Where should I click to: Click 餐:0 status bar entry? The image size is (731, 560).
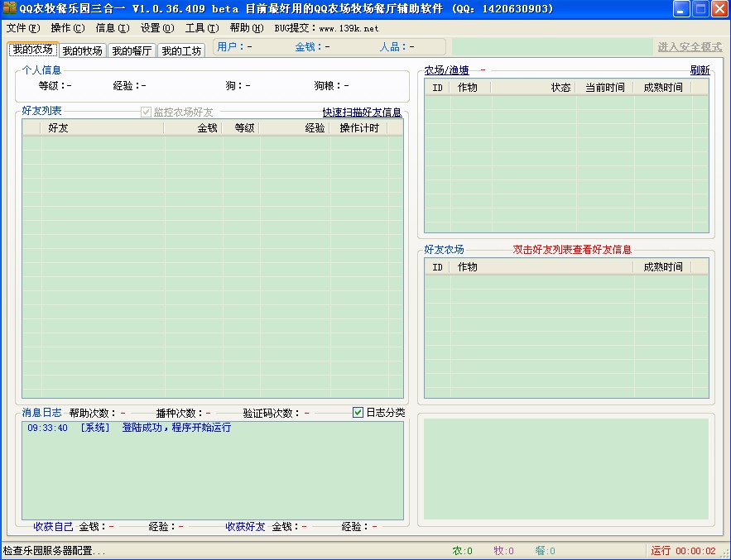tap(545, 551)
